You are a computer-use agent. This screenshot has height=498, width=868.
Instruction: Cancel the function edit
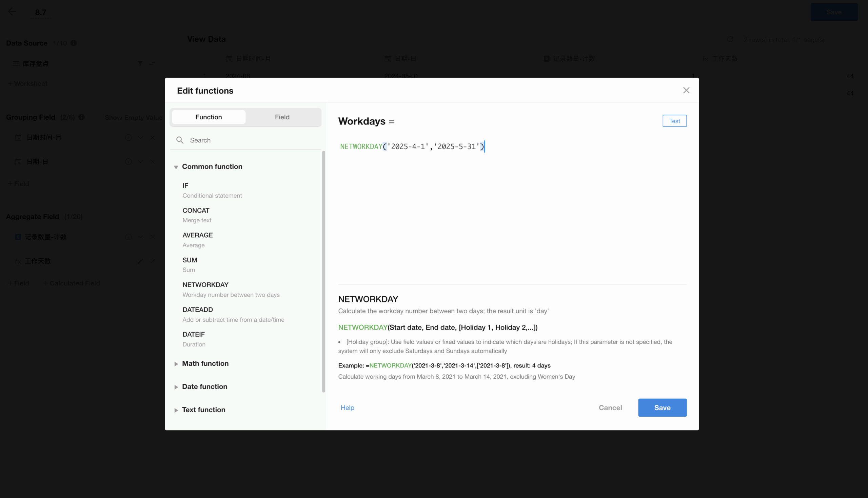(x=610, y=408)
